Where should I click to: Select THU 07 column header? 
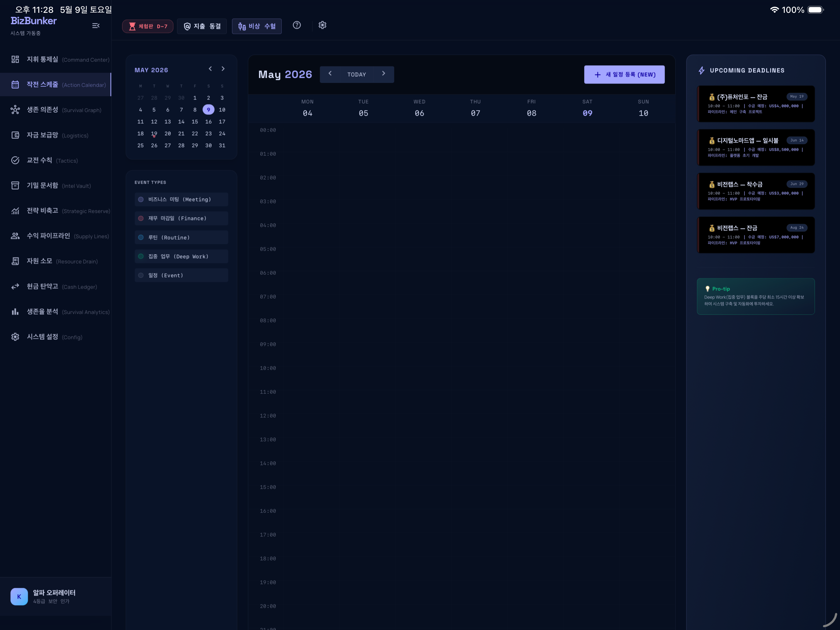(x=476, y=108)
